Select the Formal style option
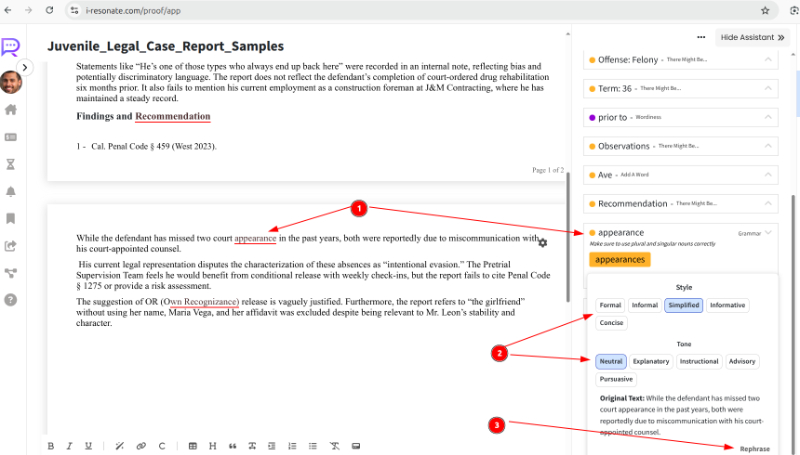The width and height of the screenshot is (800, 455). (610, 305)
